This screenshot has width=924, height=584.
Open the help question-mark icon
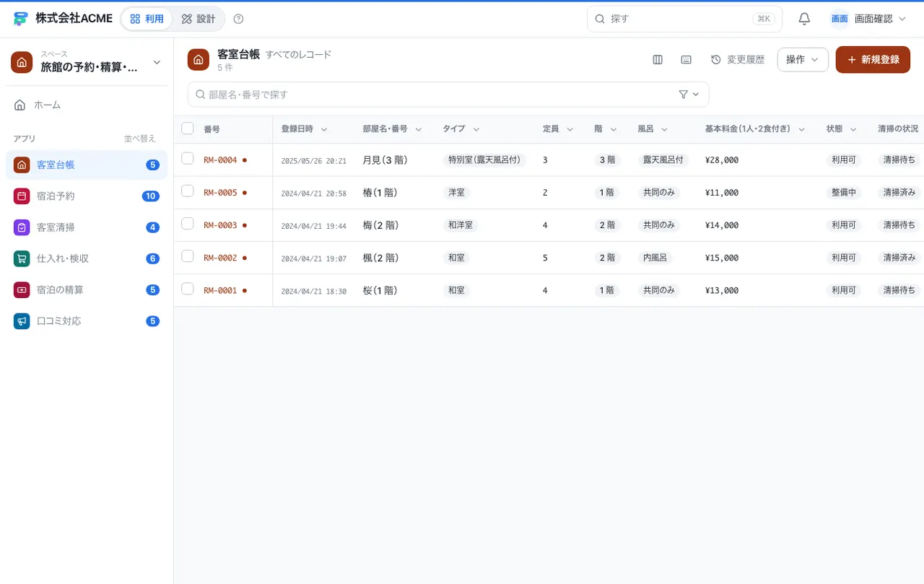(239, 19)
